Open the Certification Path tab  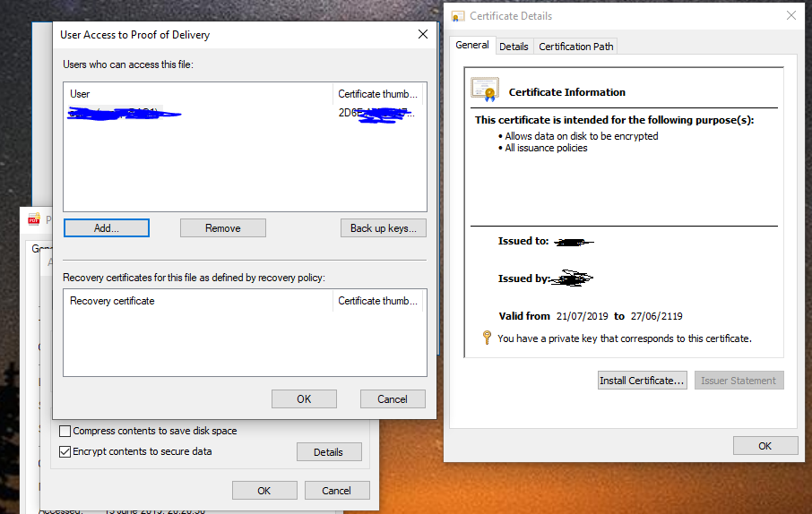click(576, 47)
